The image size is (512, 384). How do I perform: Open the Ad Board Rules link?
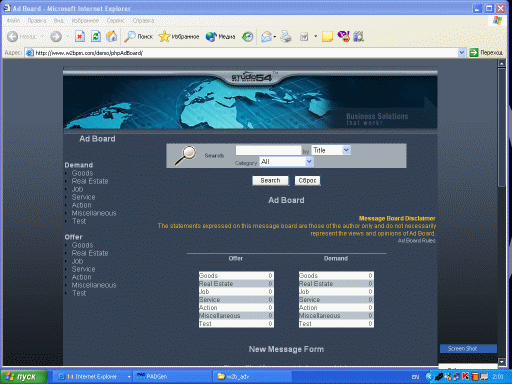417,241
